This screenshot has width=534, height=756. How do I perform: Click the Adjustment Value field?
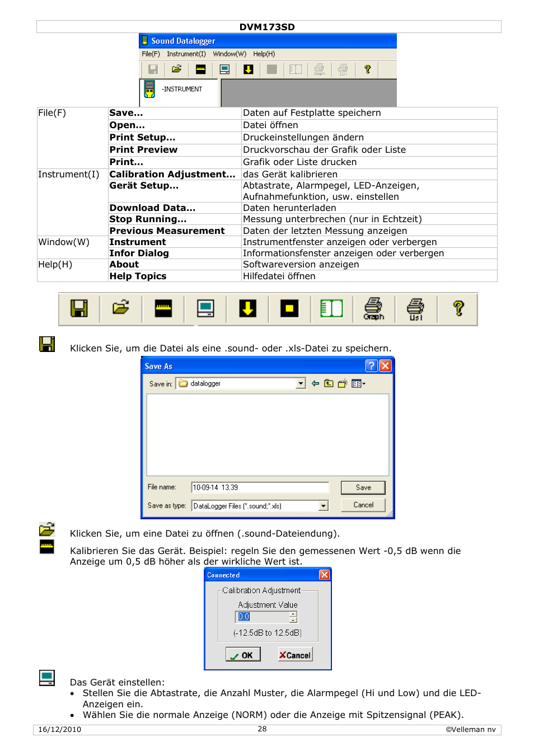click(x=263, y=617)
